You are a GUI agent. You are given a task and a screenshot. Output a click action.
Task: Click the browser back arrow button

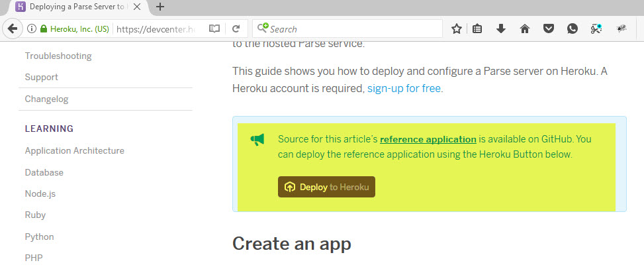tap(13, 28)
